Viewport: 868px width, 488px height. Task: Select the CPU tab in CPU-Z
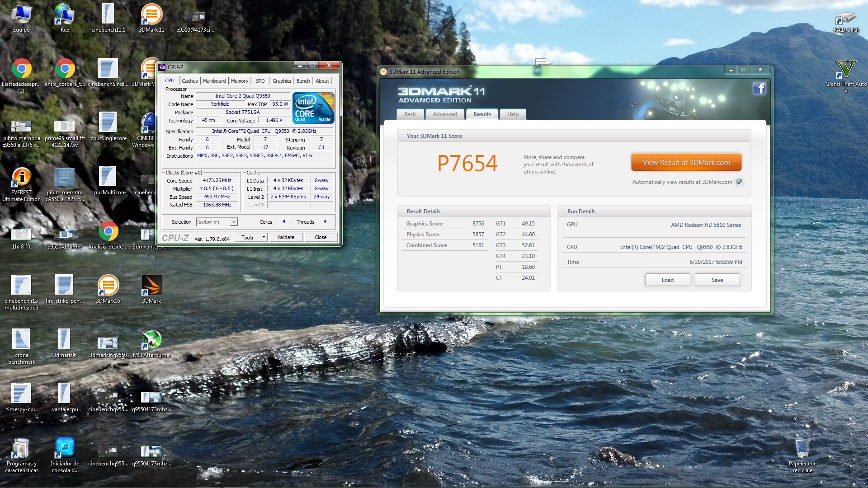170,80
